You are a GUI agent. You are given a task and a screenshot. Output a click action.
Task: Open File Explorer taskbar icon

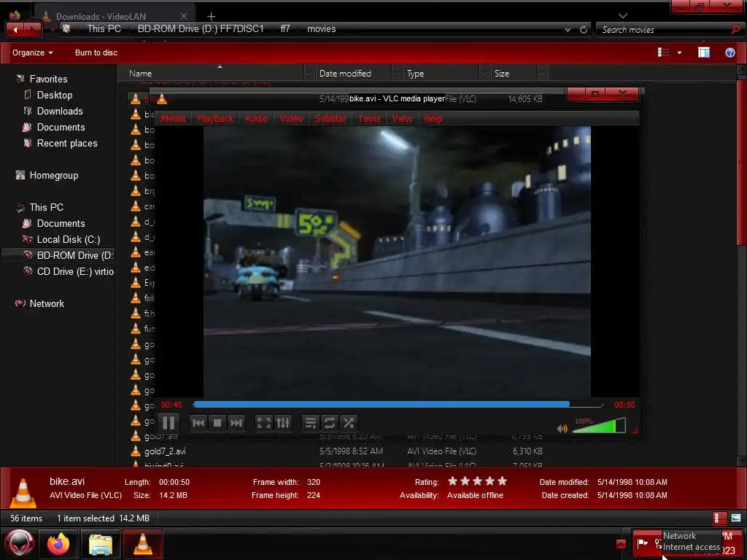[101, 543]
